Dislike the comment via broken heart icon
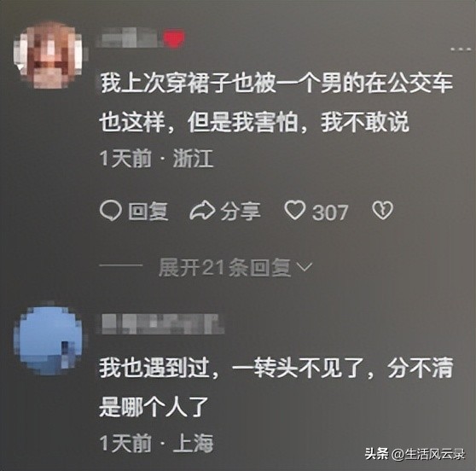The image size is (476, 471). (382, 210)
